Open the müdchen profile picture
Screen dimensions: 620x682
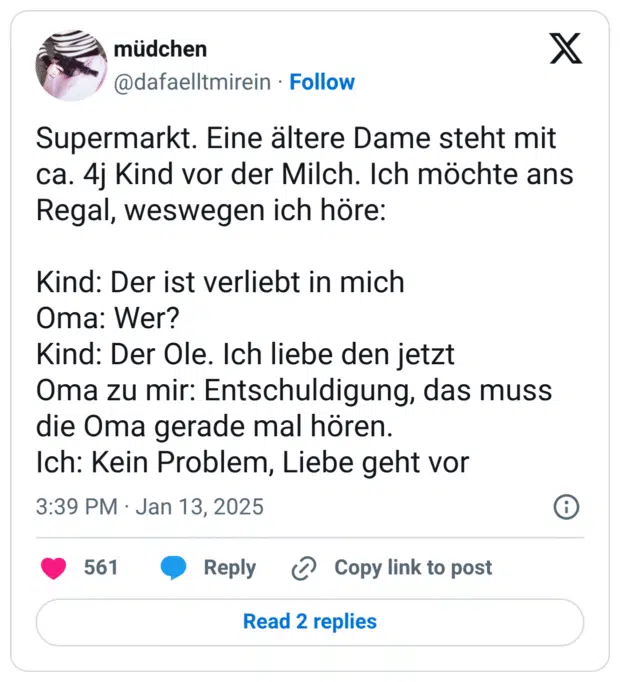[x=68, y=65]
